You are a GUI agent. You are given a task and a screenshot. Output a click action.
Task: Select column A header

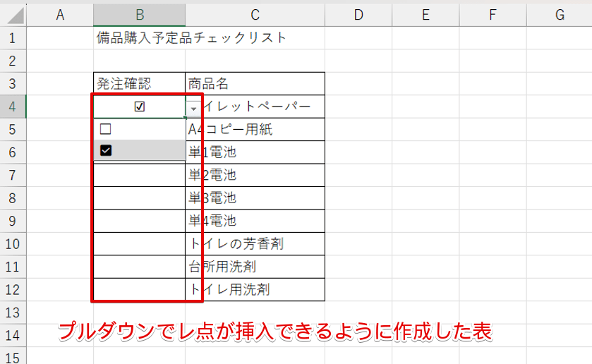[60, 15]
